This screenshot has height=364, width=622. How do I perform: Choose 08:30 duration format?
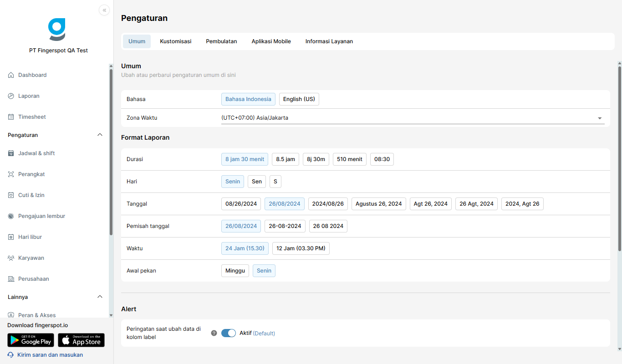coord(382,159)
